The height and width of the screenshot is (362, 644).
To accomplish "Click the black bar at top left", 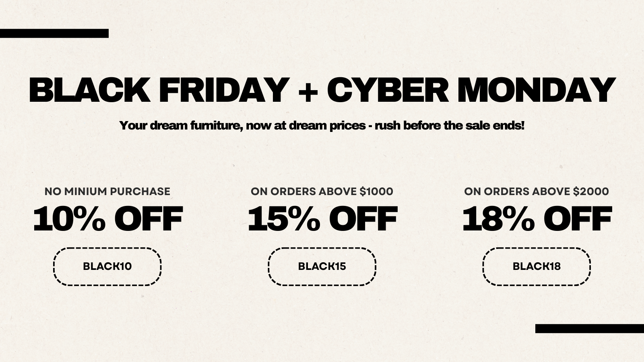I will click(x=54, y=33).
